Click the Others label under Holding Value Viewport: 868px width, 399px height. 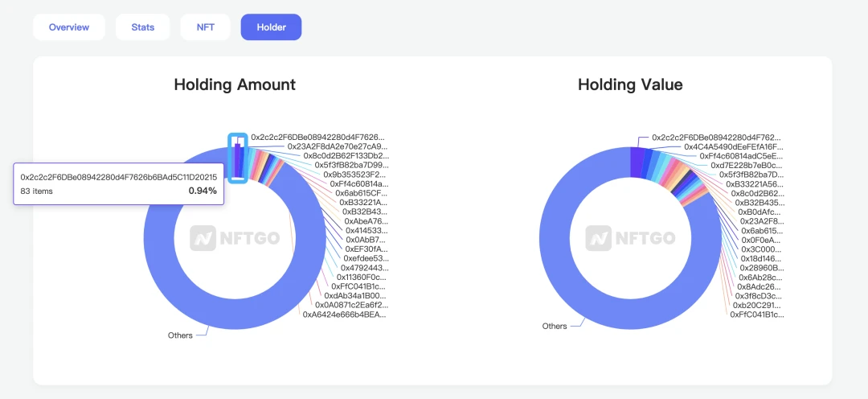click(x=555, y=326)
